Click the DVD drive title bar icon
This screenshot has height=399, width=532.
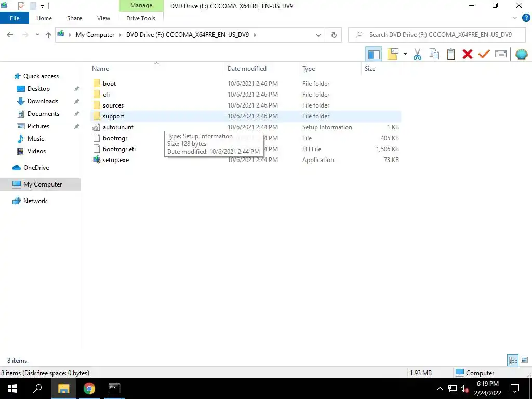tap(4, 5)
